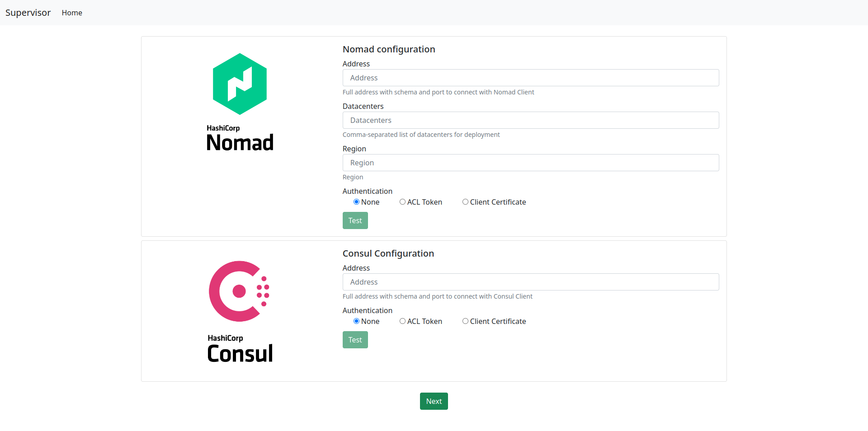This screenshot has height=431, width=868.
Task: Choose ACL Token authentication for Nomad
Action: click(402, 202)
